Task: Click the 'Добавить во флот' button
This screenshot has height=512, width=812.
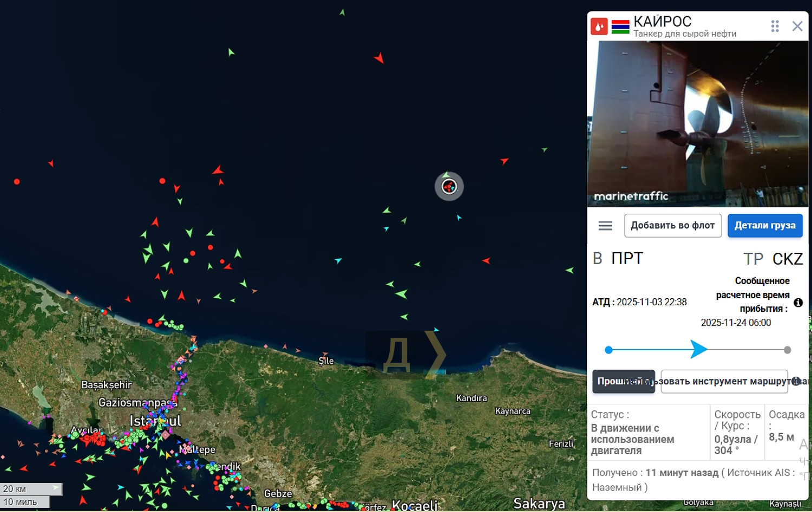Action: pyautogui.click(x=672, y=226)
